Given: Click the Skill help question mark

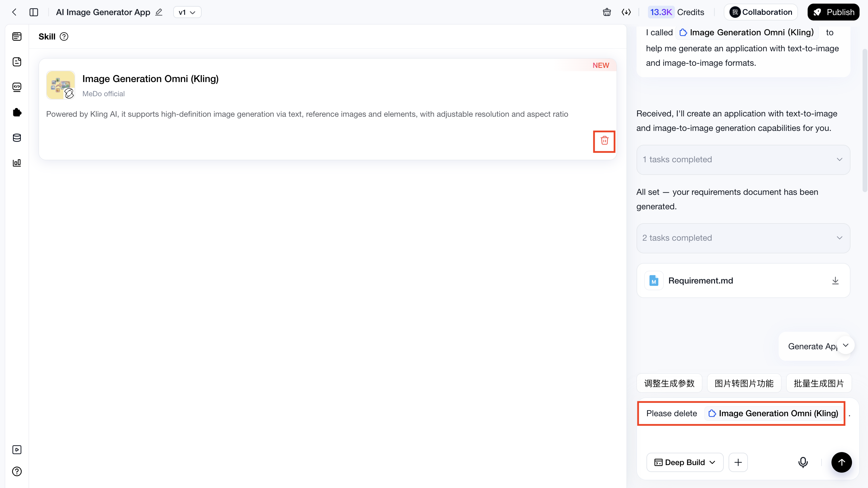Looking at the screenshot, I should pyautogui.click(x=64, y=36).
